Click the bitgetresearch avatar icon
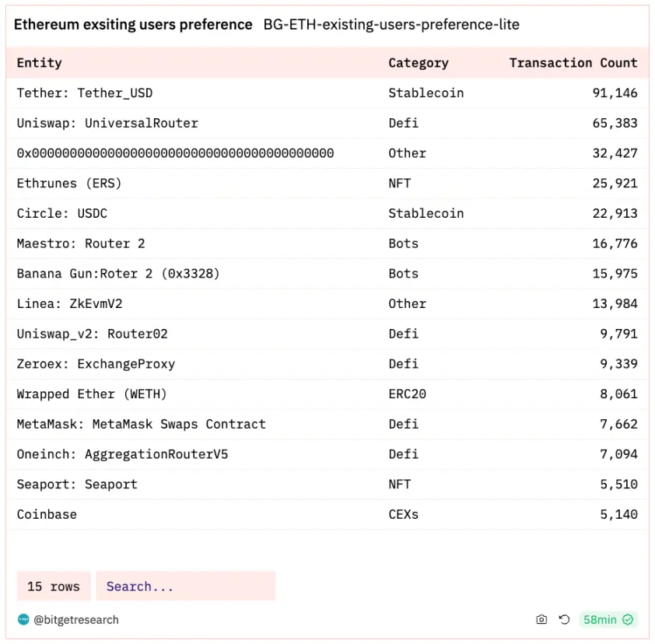Image resolution: width=655 pixels, height=644 pixels. 23,620
